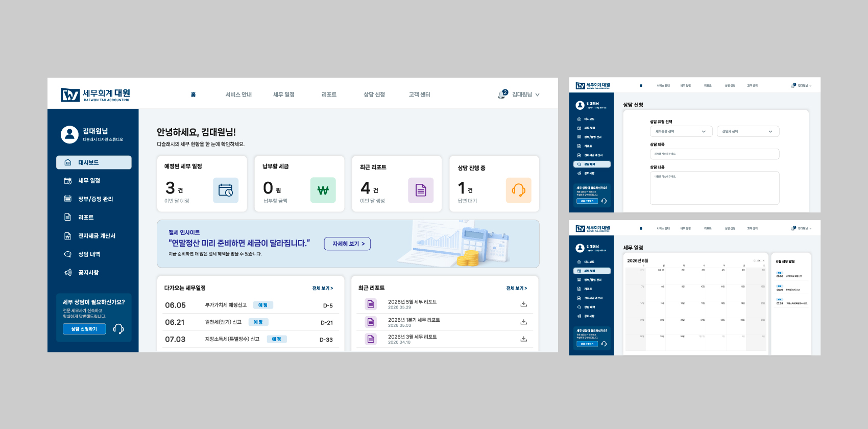The height and width of the screenshot is (429, 868).
Task: Click the green won icon in 납부할 세금 card
Action: [x=323, y=190]
